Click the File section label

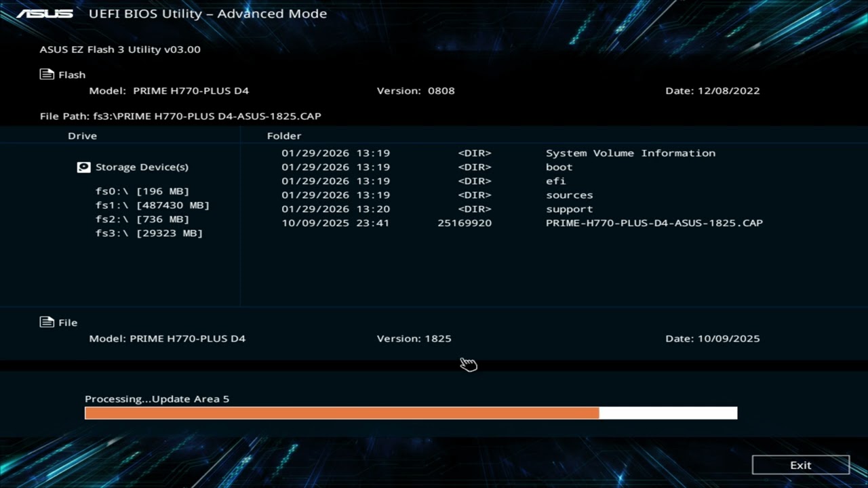tap(68, 323)
